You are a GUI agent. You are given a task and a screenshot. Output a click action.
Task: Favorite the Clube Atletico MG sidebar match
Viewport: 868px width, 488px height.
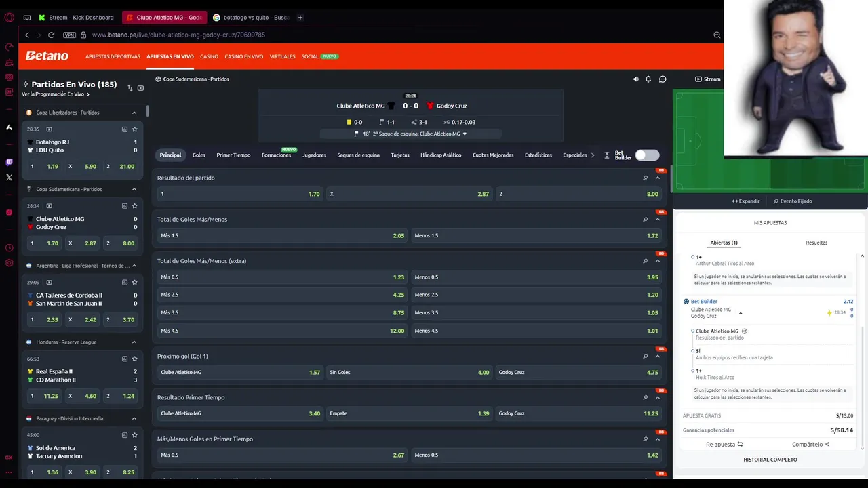coord(135,206)
